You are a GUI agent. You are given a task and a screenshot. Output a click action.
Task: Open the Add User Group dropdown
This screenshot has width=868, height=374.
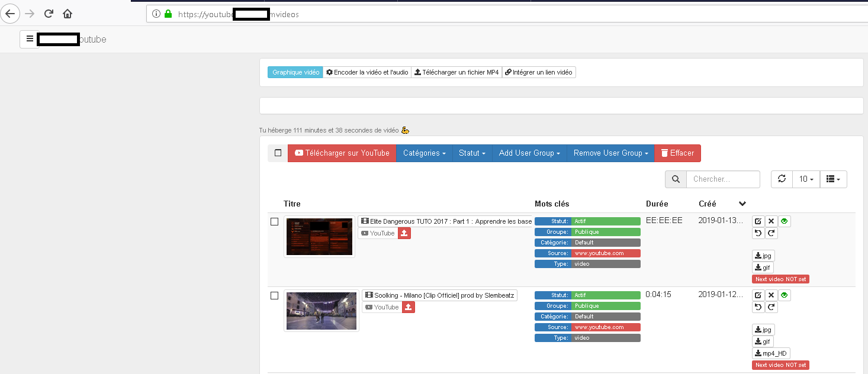pos(529,153)
